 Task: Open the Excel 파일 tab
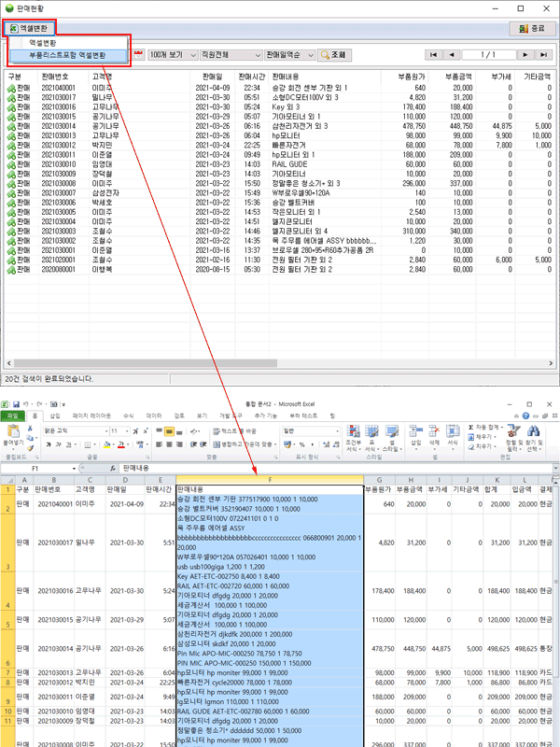(x=12, y=416)
